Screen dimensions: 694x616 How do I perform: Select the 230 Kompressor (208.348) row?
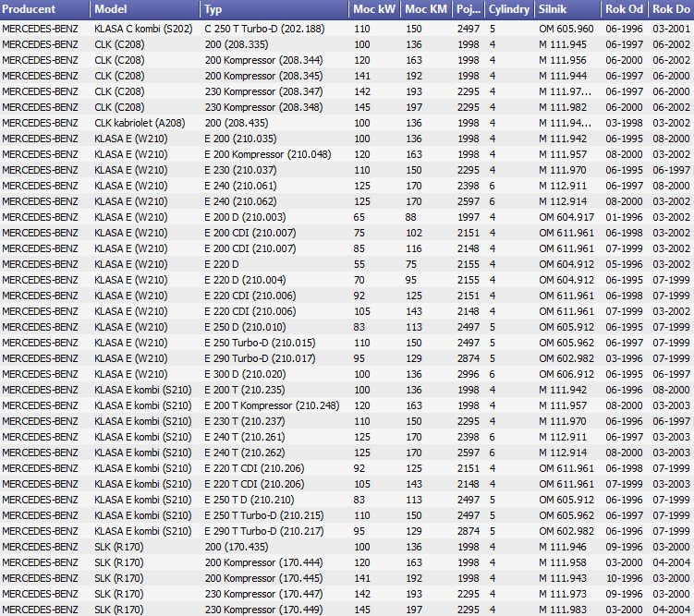click(347, 107)
